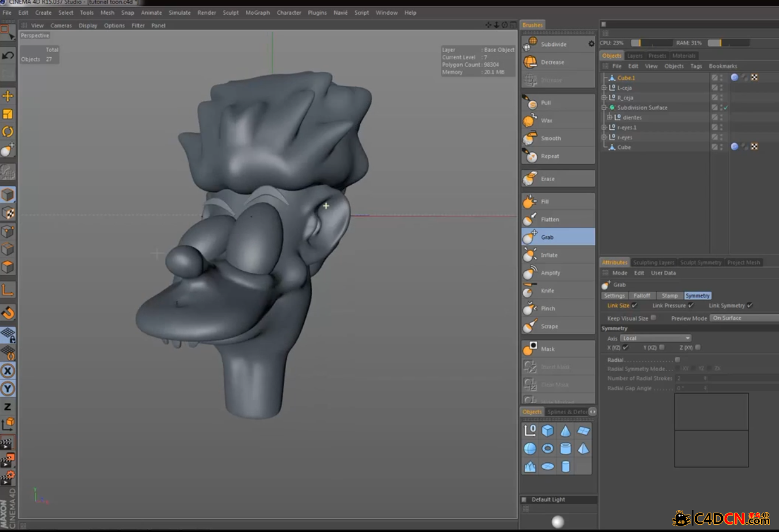
Task: Enable the Keep Visual Size checkbox
Action: (x=653, y=318)
